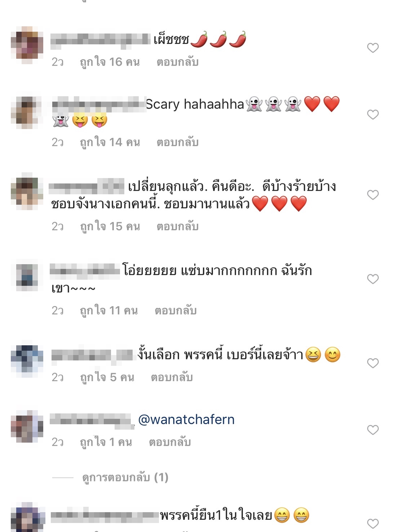Like the เผ็ชชช chili comment
The image size is (400, 532).
[373, 48]
